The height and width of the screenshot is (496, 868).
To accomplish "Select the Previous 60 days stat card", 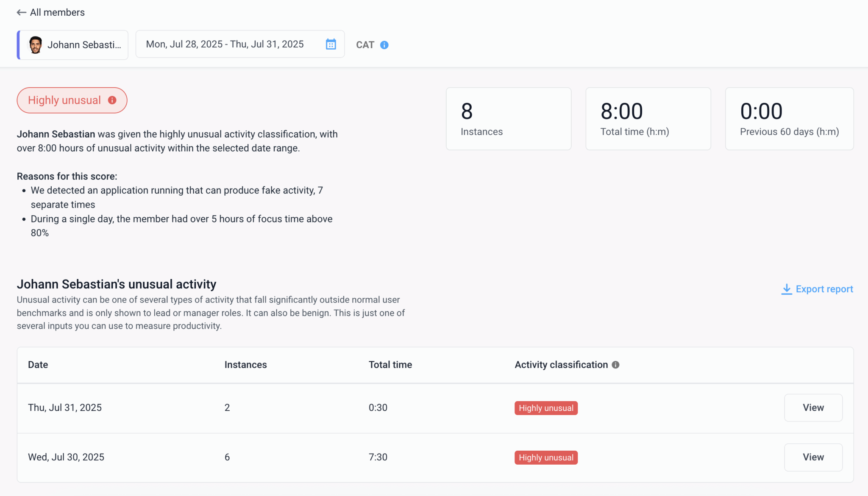I will [x=789, y=119].
